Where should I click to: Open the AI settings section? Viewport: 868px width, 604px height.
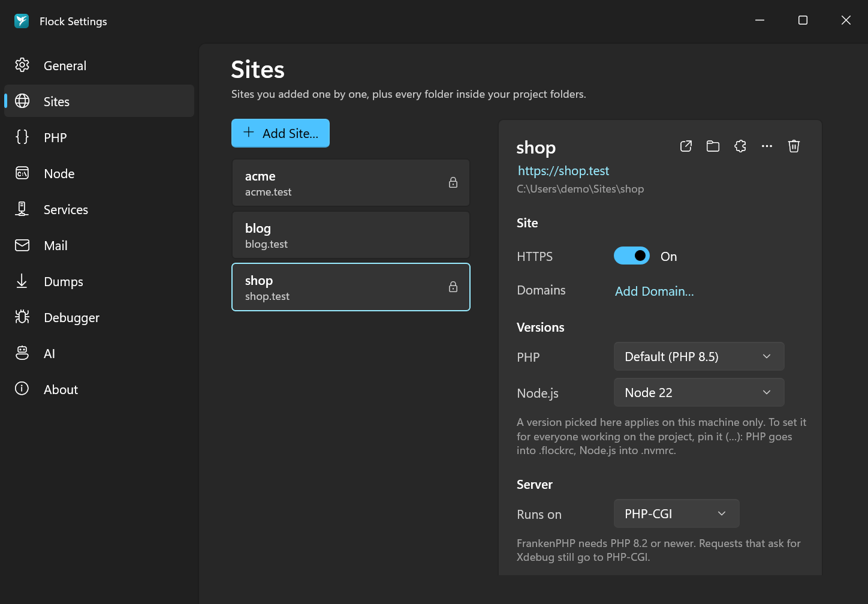coord(99,353)
